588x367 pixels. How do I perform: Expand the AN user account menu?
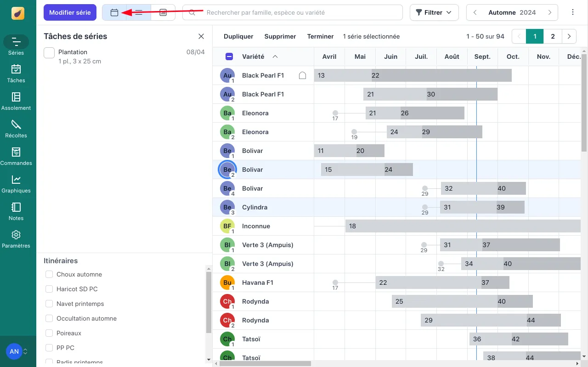(17, 351)
